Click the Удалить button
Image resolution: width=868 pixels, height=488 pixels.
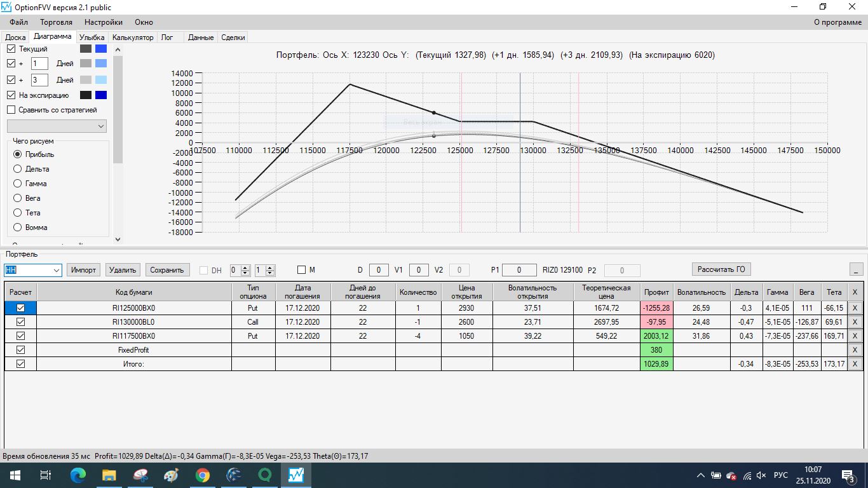[x=123, y=270]
